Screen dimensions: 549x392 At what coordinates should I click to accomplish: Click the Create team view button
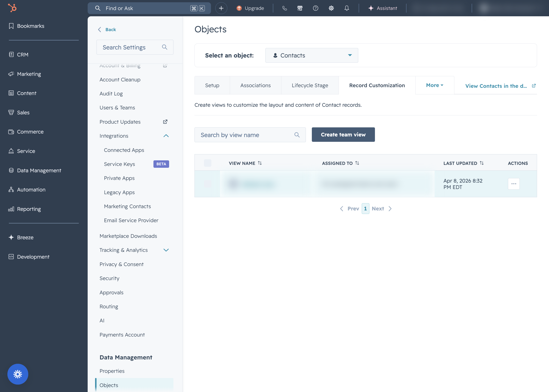(343, 135)
